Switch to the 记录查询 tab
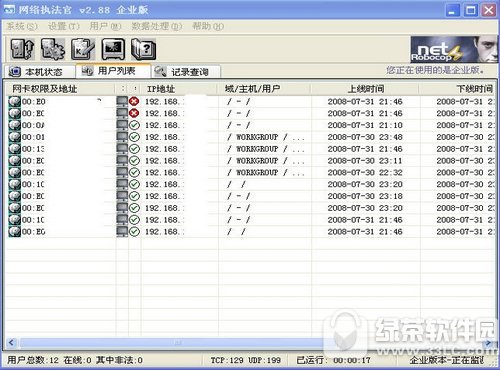500x370 pixels. (x=186, y=71)
